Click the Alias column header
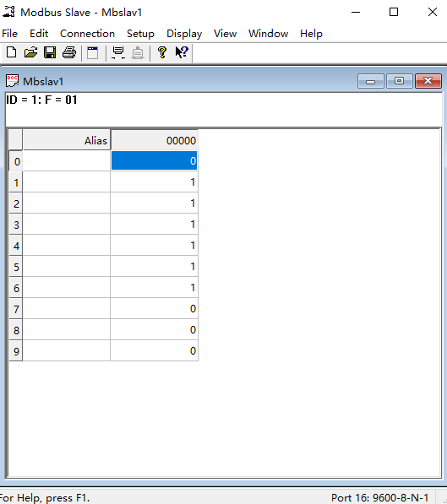 (67, 140)
